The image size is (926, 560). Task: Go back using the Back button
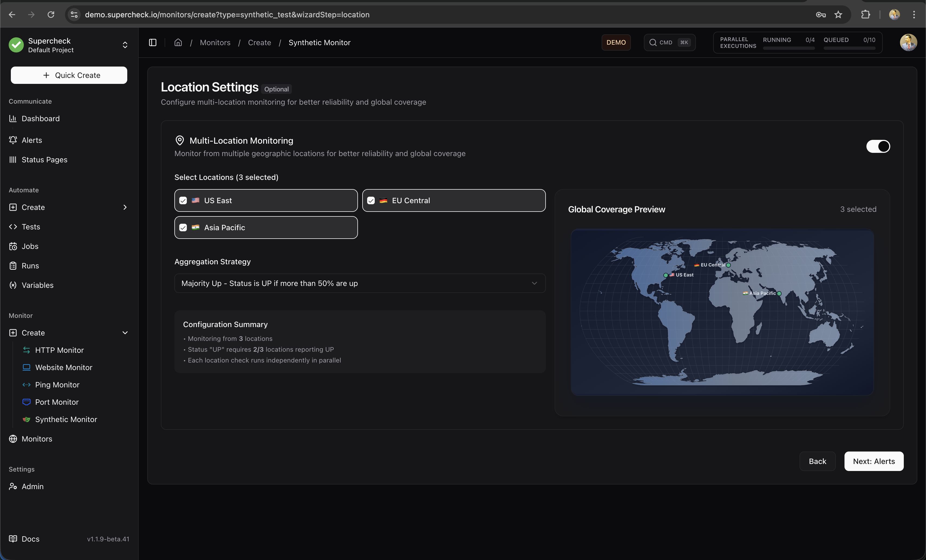coord(817,461)
